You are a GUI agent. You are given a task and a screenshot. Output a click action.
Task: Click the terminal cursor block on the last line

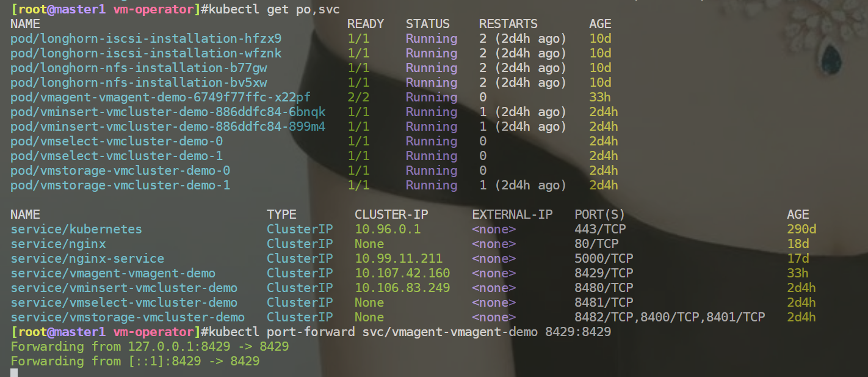coord(14,373)
